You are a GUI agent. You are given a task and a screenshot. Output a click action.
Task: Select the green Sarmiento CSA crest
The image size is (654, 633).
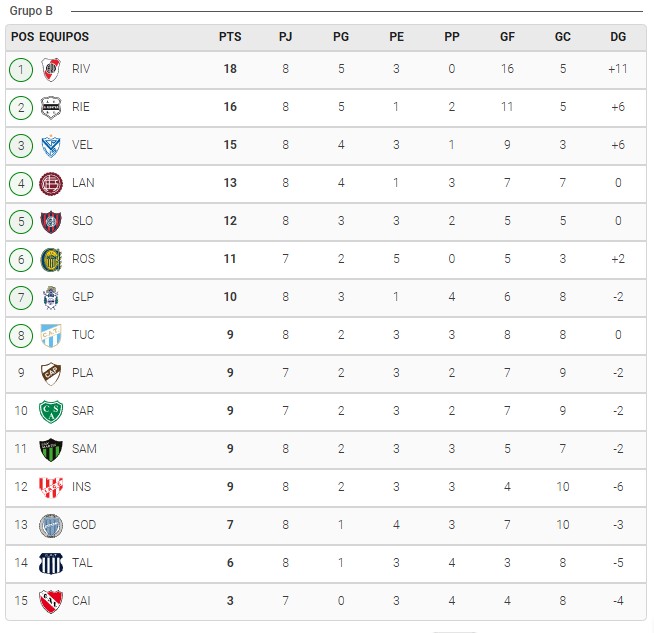[x=51, y=411]
